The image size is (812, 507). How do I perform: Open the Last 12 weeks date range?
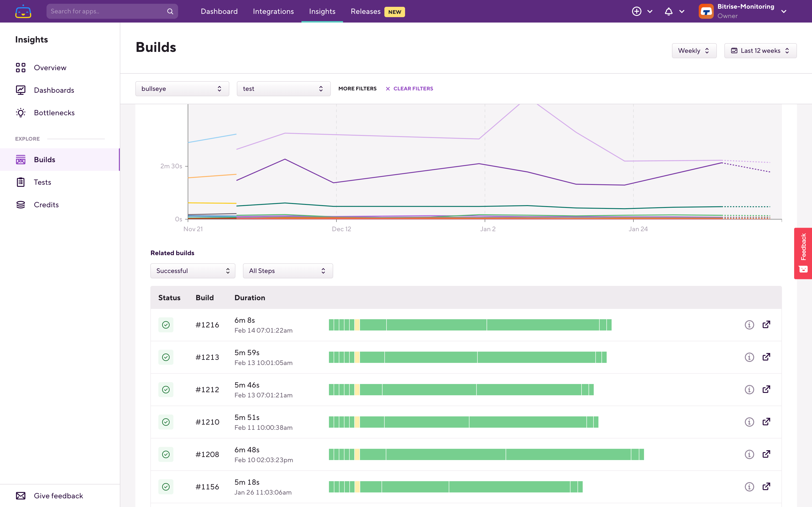tap(760, 51)
